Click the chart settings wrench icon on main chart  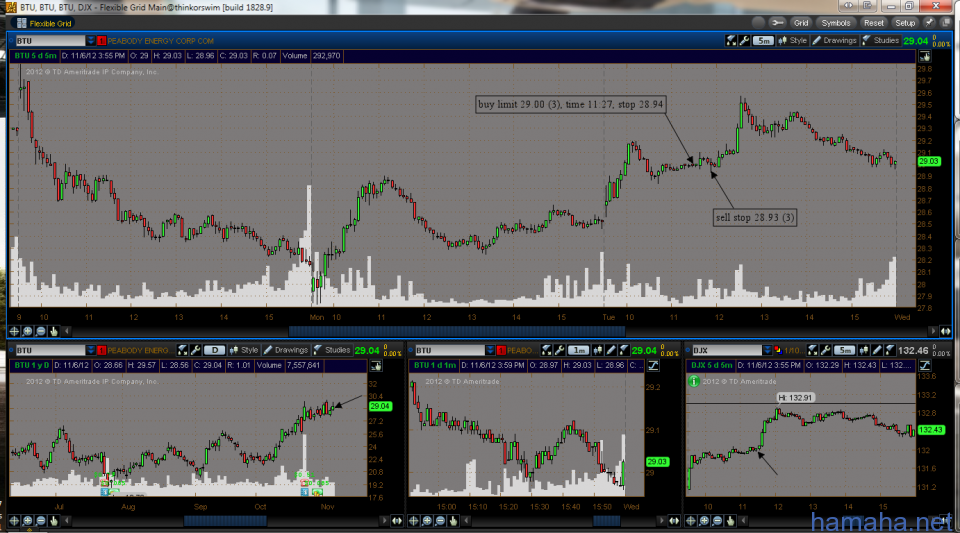click(x=743, y=41)
